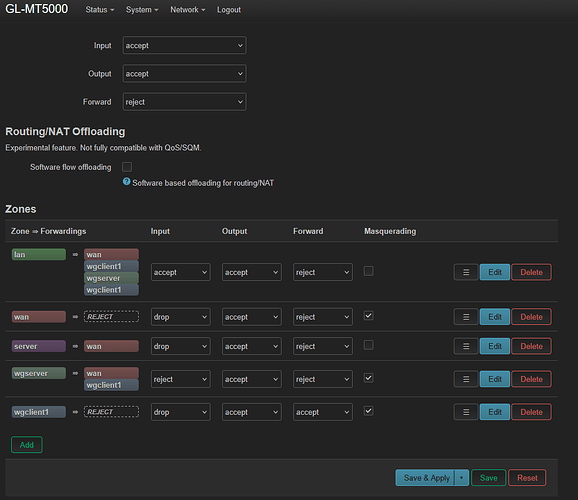Open the wan zone Forward dropdown
Image resolution: width=578 pixels, height=500 pixels.
pos(323,317)
